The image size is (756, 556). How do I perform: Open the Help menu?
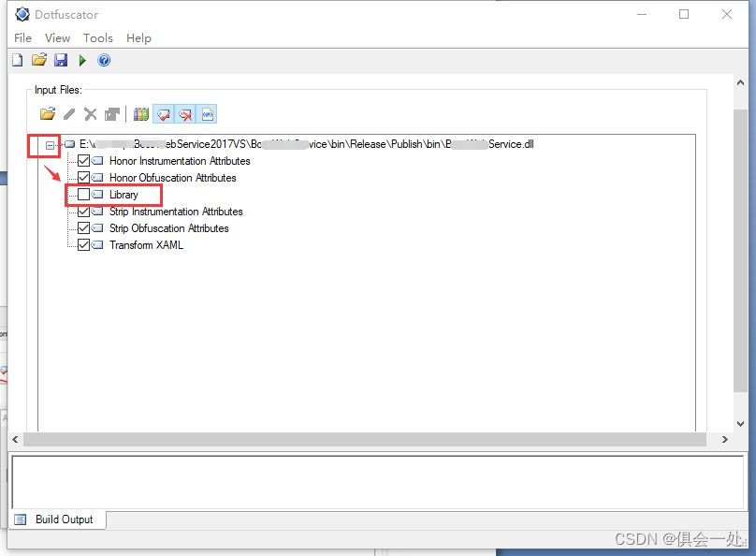(138, 38)
